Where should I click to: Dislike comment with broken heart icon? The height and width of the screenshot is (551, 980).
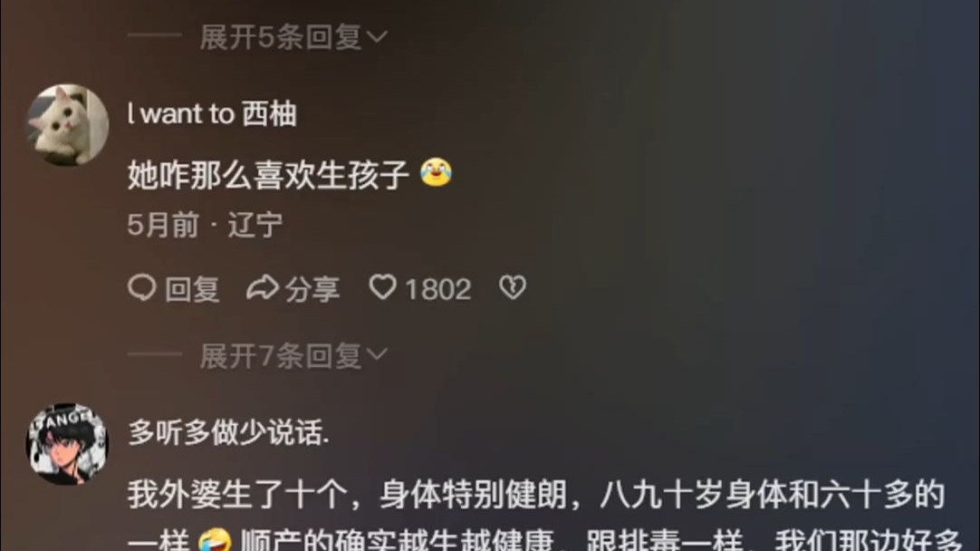point(513,287)
